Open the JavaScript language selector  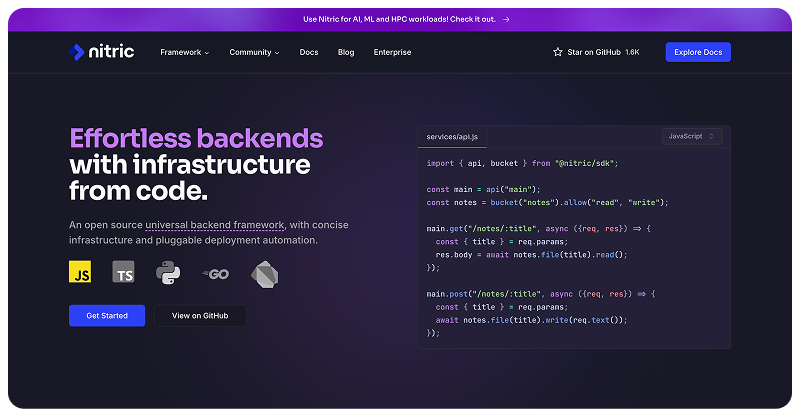coord(692,136)
